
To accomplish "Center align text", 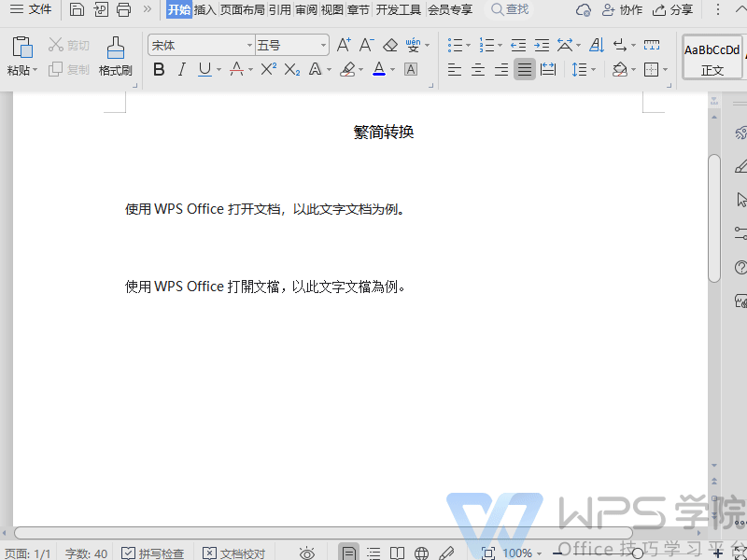I will [x=478, y=69].
